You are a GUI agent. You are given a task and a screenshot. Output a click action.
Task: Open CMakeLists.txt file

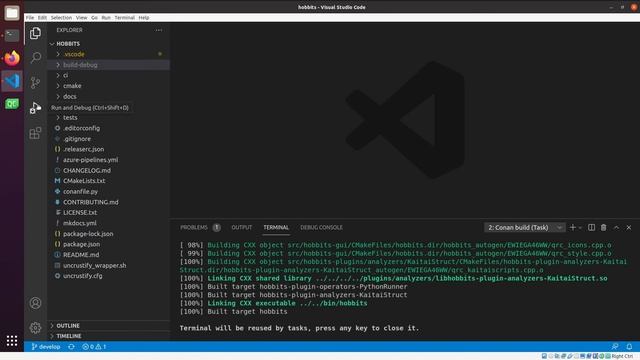84,181
